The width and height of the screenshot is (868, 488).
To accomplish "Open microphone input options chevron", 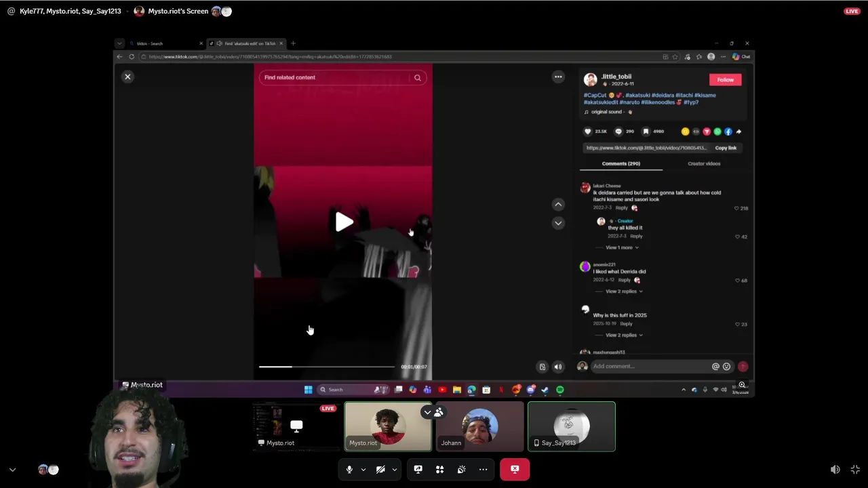I will pos(363,469).
